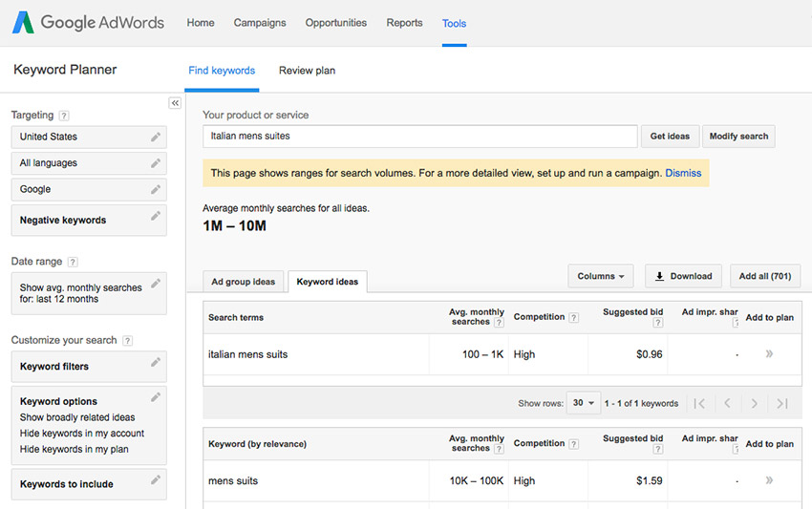Edit Negative keywords pencil icon
Screen dimensions: 812x509
click(155, 216)
